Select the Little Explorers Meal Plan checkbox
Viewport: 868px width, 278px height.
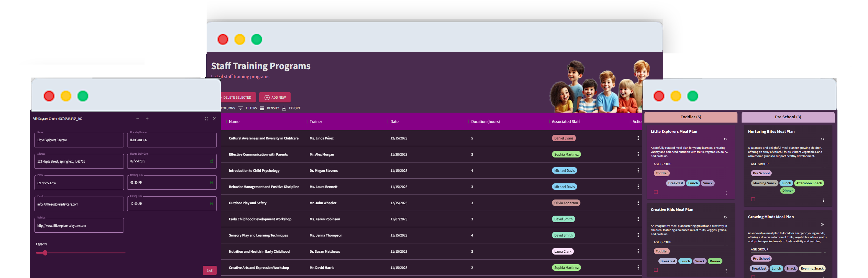(656, 192)
